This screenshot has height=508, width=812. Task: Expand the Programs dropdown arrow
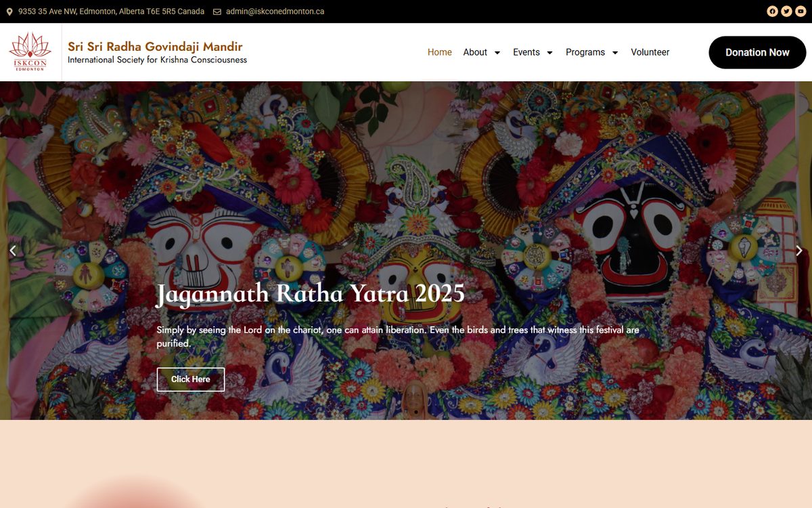click(615, 53)
